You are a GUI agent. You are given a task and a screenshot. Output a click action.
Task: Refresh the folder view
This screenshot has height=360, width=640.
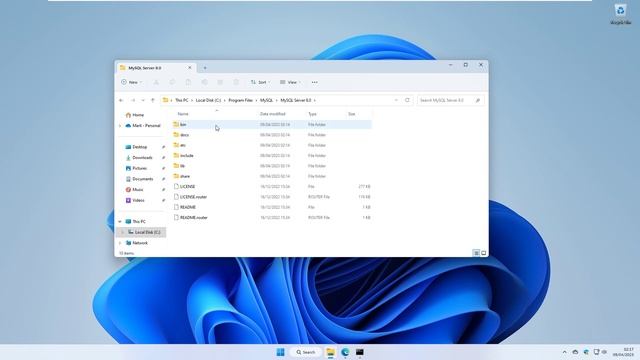[407, 100]
